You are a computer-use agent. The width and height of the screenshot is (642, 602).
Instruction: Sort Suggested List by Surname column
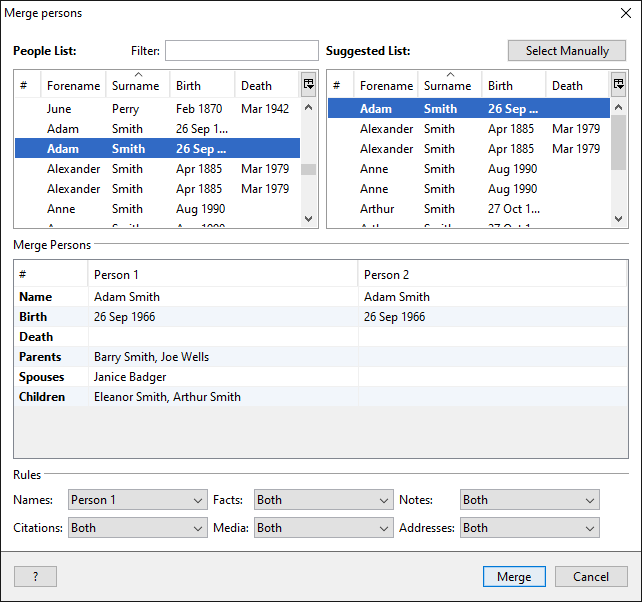pos(450,86)
